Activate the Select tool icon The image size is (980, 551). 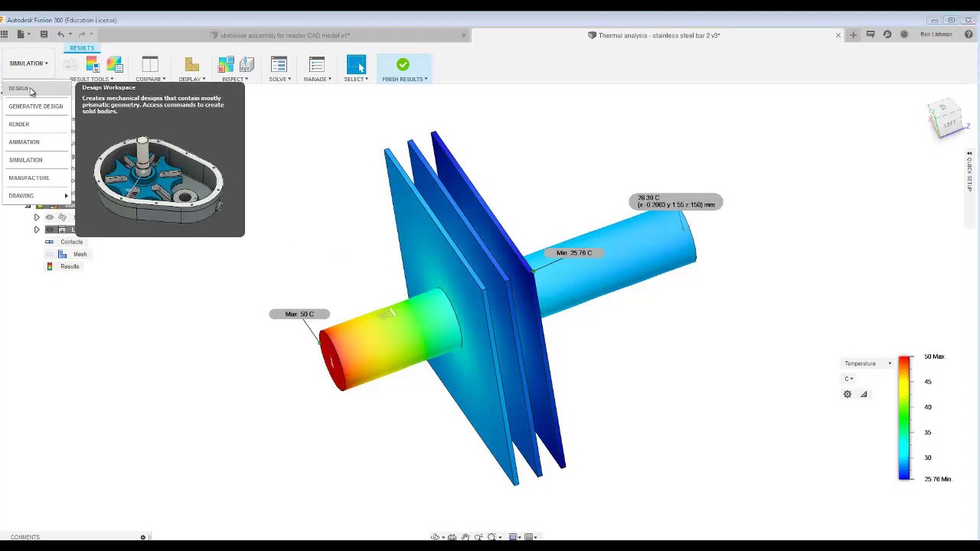356,64
